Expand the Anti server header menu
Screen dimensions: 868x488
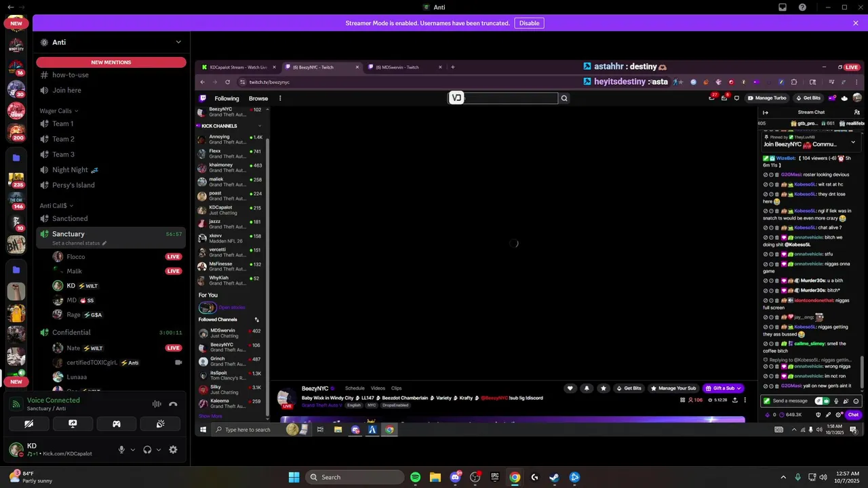point(178,42)
